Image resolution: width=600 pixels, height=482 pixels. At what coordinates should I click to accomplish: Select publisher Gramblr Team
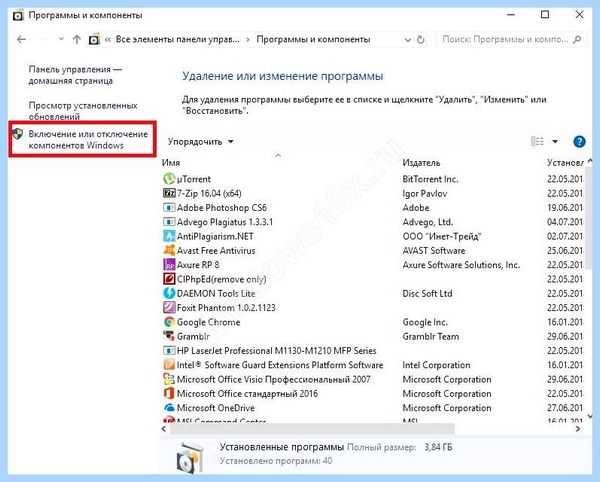click(x=430, y=336)
